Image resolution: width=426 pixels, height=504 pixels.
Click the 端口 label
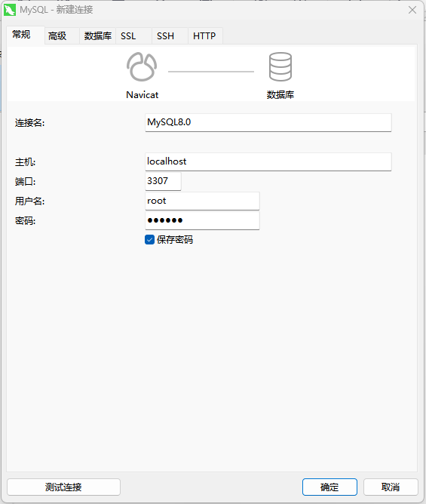tap(25, 182)
